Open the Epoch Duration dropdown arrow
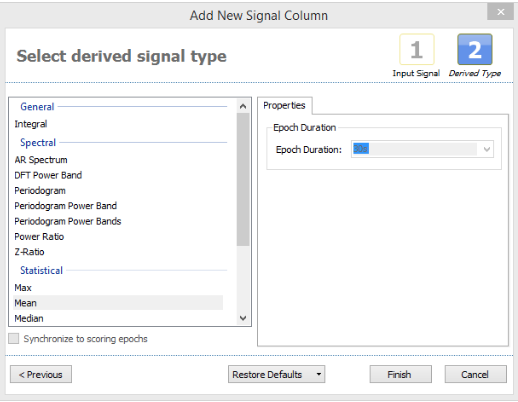 pos(486,149)
